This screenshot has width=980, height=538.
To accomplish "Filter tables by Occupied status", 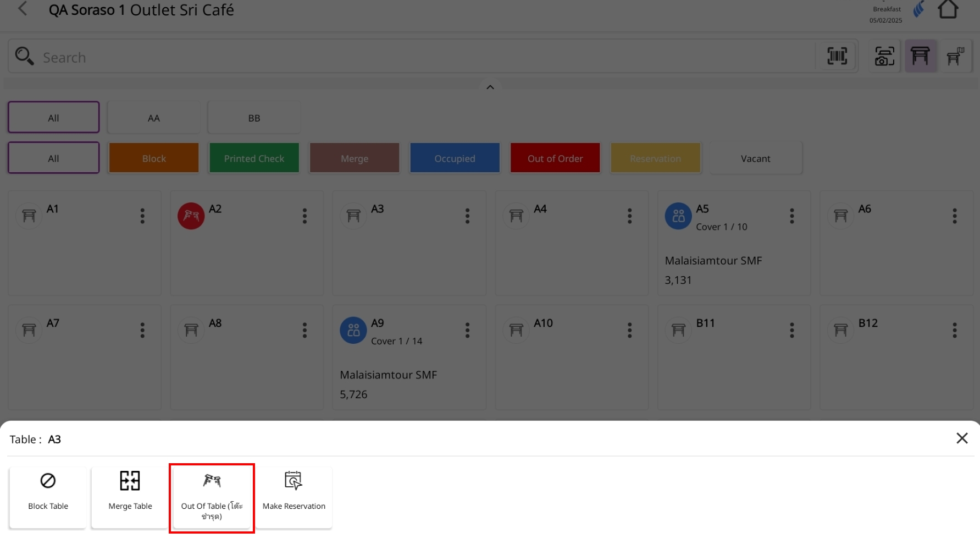I will pos(455,159).
